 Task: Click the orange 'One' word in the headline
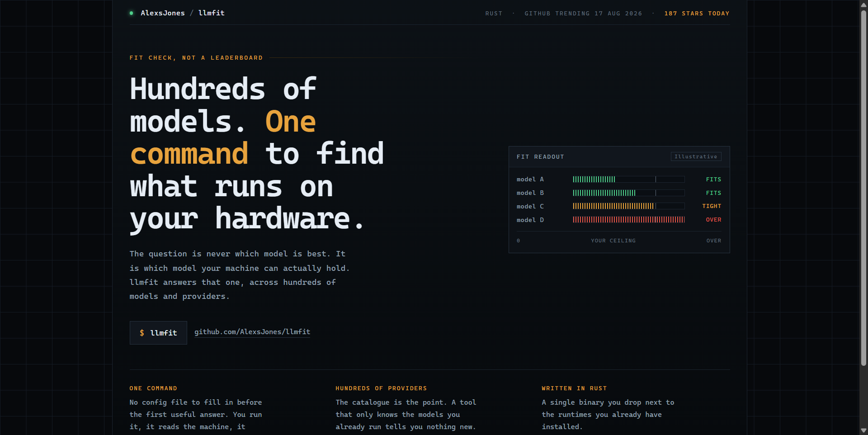coord(290,122)
